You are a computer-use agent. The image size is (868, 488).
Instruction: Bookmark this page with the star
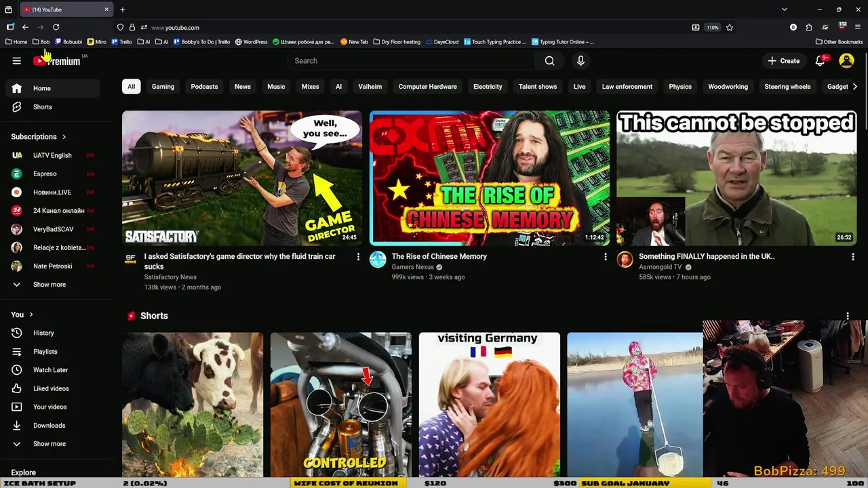pos(730,28)
